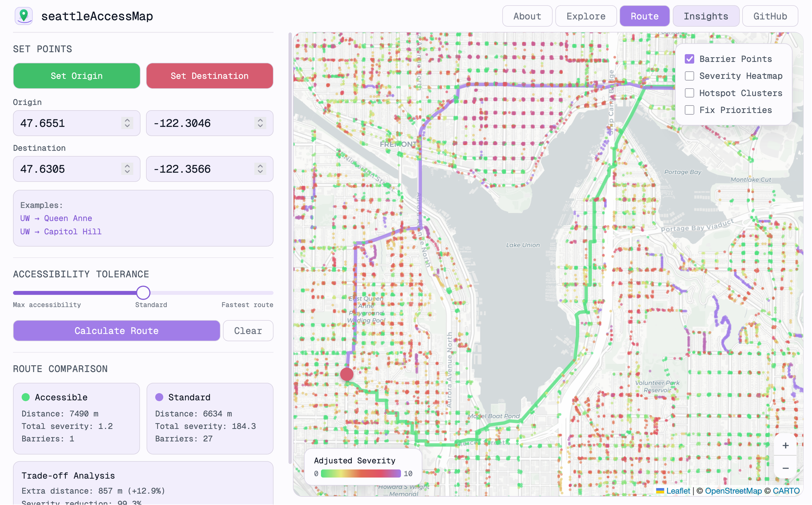This screenshot has height=505, width=812.
Task: Zoom in using the map plus control
Action: click(785, 445)
